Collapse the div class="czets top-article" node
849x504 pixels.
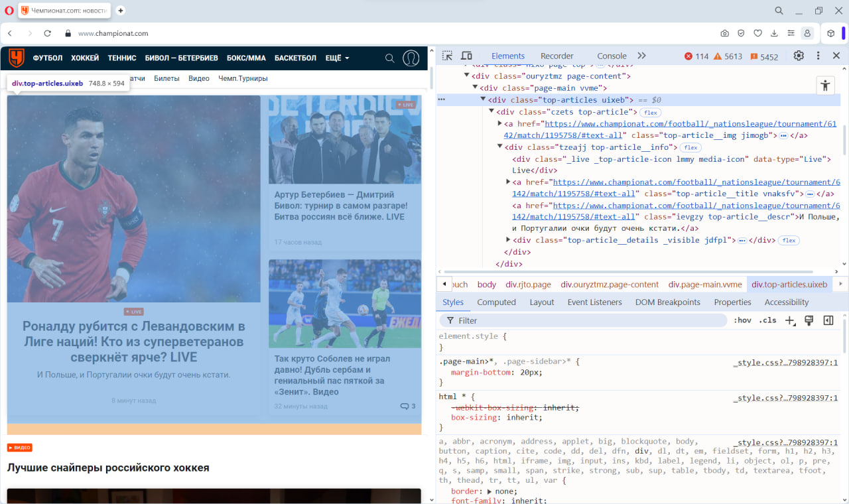pyautogui.click(x=491, y=111)
